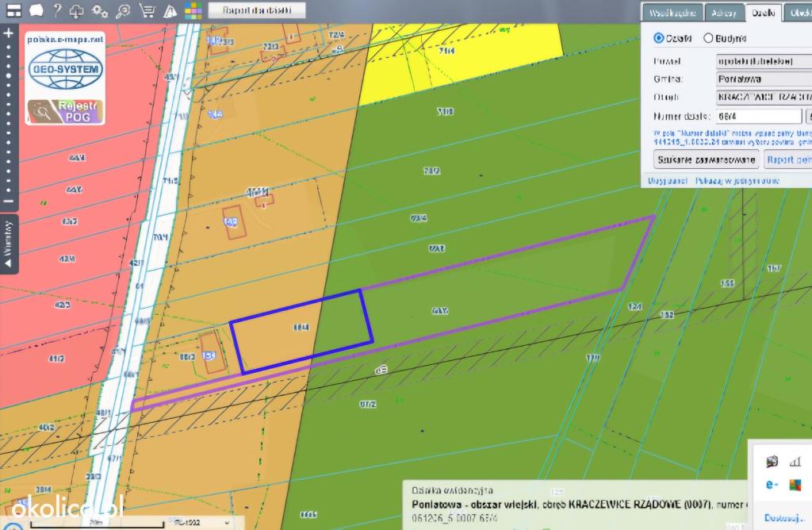The image size is (812, 530).
Task: Open the panel layout icon in toolbar
Action: click(x=13, y=10)
